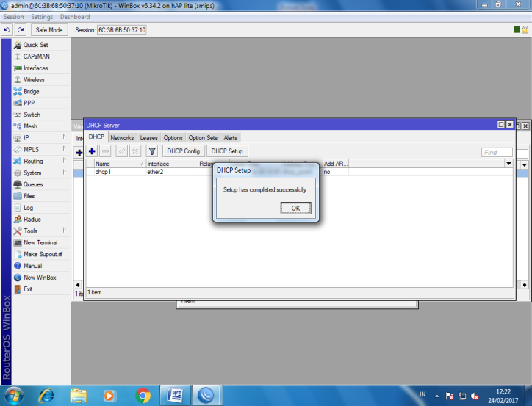The image size is (532, 406).
Task: Open the Radius menu
Action: (32, 220)
